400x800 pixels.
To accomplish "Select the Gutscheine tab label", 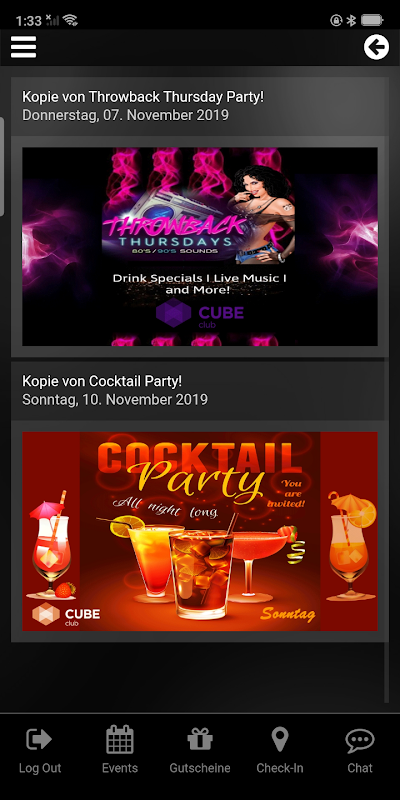I will point(200,768).
